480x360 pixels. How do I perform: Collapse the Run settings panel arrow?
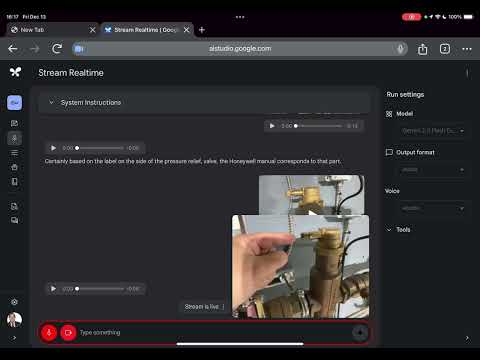(467, 338)
